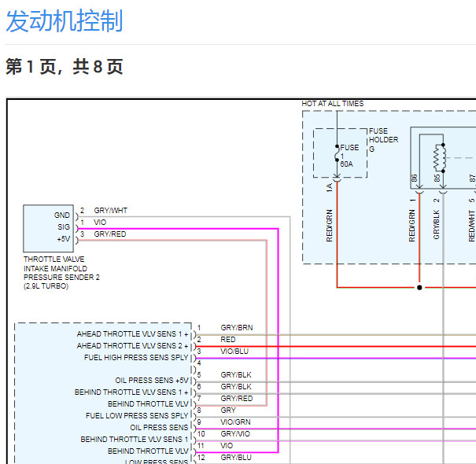The image size is (476, 464).
Task: Click the relay coil symbol
Action: (440, 158)
